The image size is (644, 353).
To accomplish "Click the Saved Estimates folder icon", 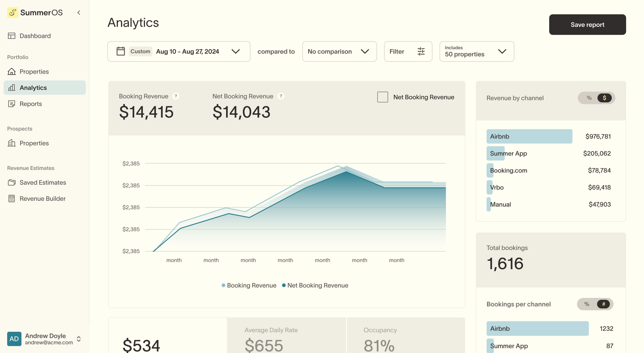I will click(11, 182).
